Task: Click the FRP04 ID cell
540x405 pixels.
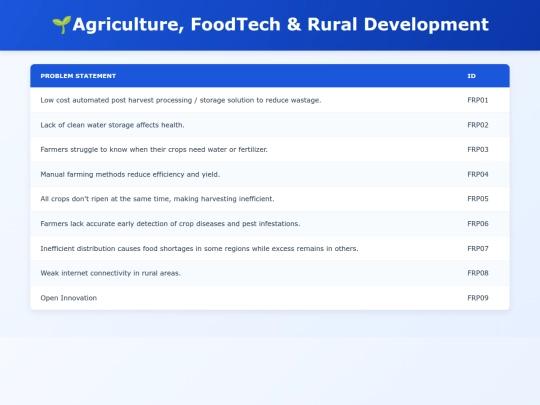Action: [478, 174]
